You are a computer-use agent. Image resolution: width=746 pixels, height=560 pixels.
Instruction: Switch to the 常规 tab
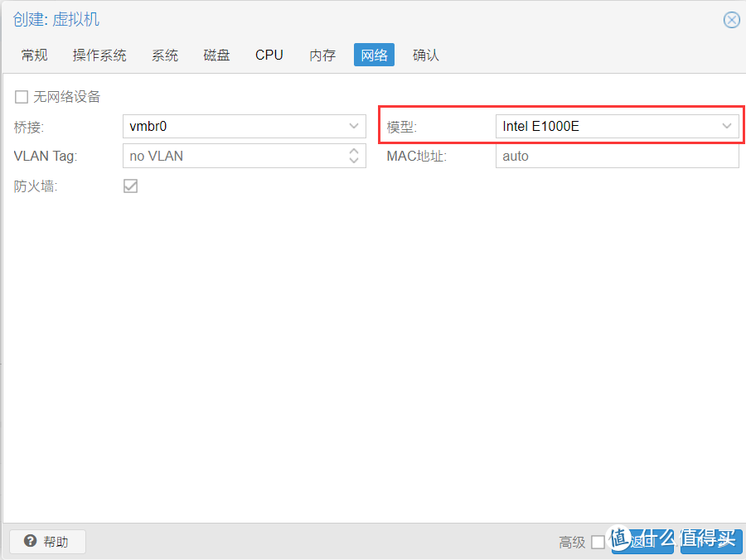35,56
